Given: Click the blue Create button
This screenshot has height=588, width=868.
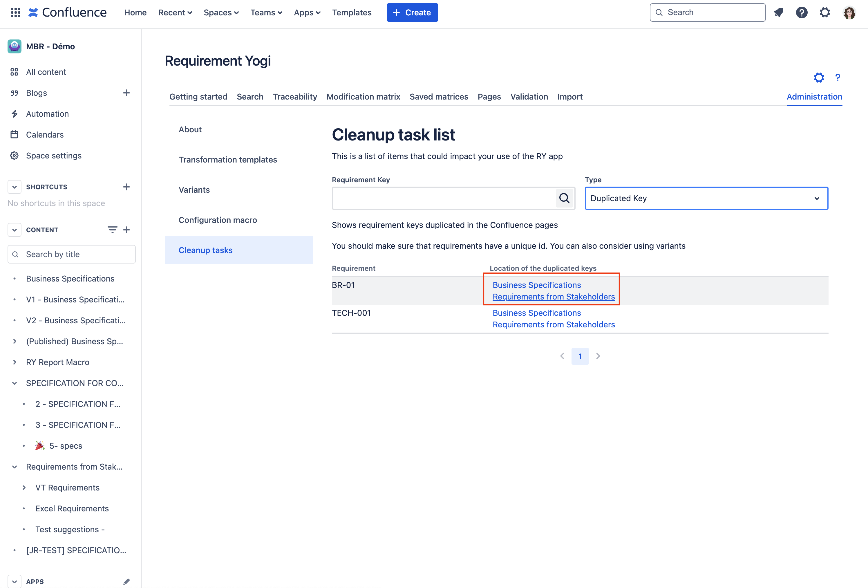Looking at the screenshot, I should 412,12.
